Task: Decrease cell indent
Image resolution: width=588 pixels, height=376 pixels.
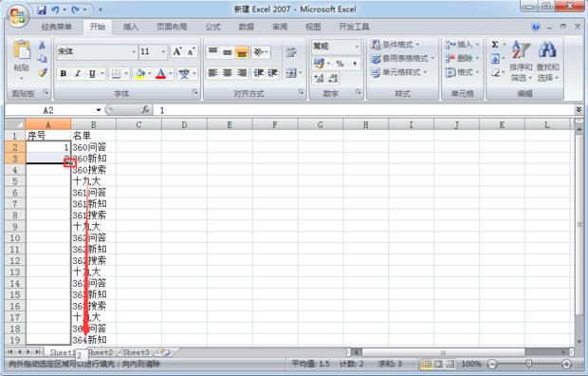Action: [258, 72]
